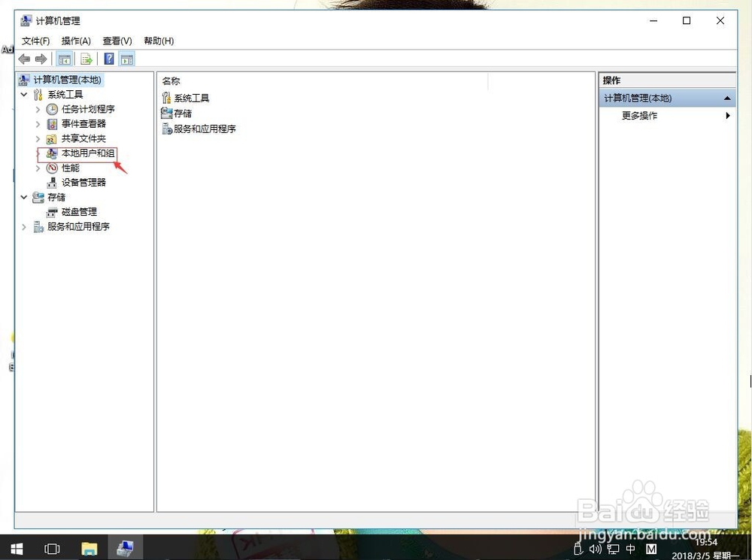
Task: Select 事件查看器 text in tree
Action: (x=83, y=124)
